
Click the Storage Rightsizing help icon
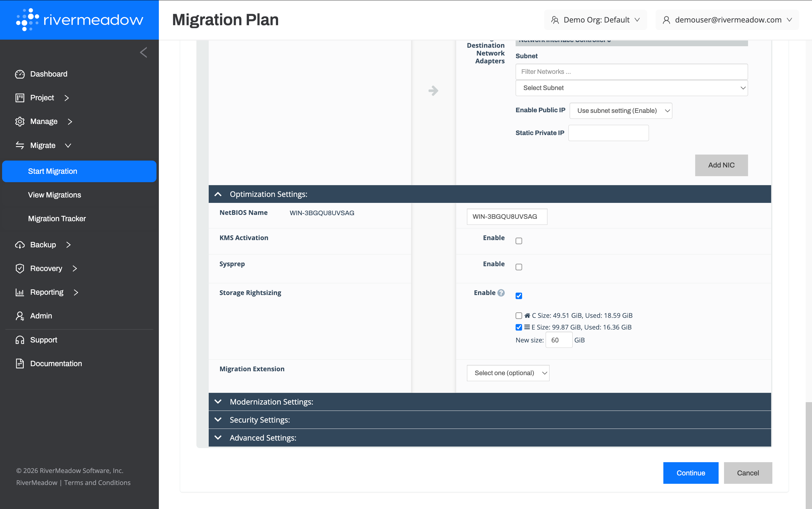pyautogui.click(x=501, y=293)
